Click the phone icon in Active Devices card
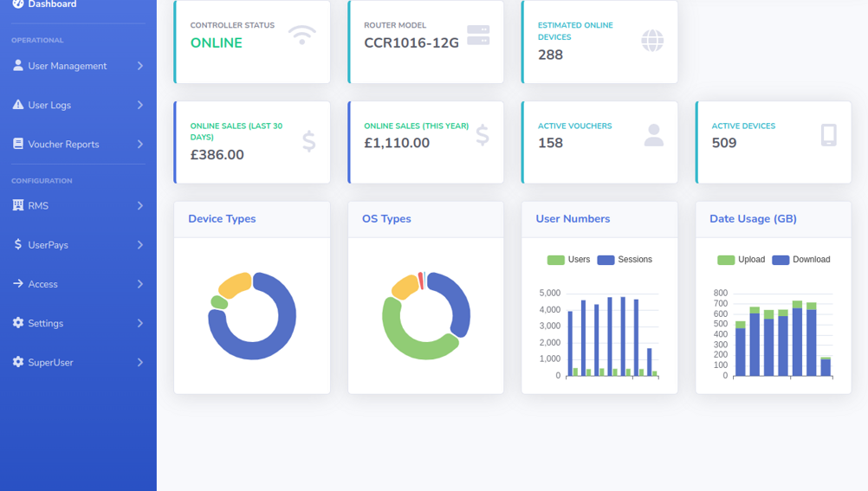Image resolution: width=868 pixels, height=491 pixels. click(828, 135)
